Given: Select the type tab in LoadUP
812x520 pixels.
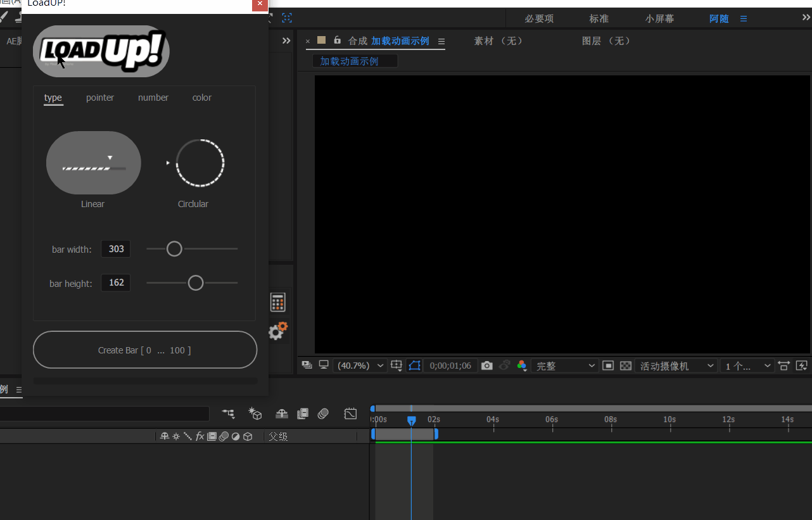Looking at the screenshot, I should [x=53, y=98].
